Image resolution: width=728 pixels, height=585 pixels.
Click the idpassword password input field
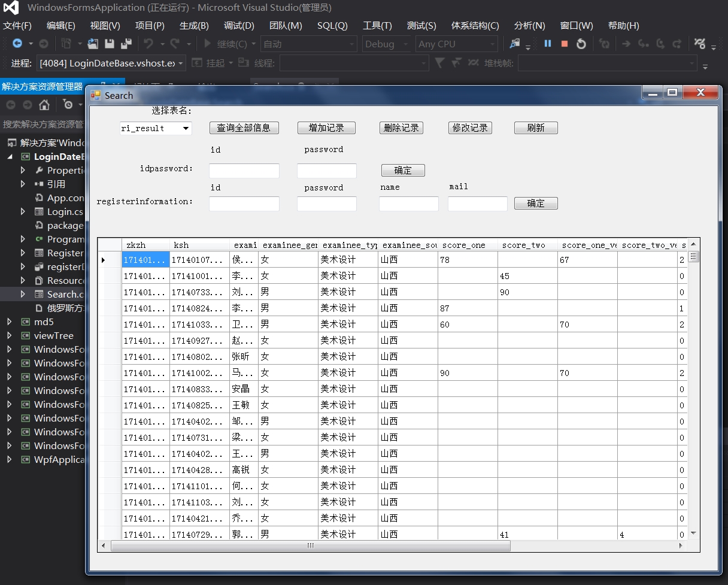(327, 171)
